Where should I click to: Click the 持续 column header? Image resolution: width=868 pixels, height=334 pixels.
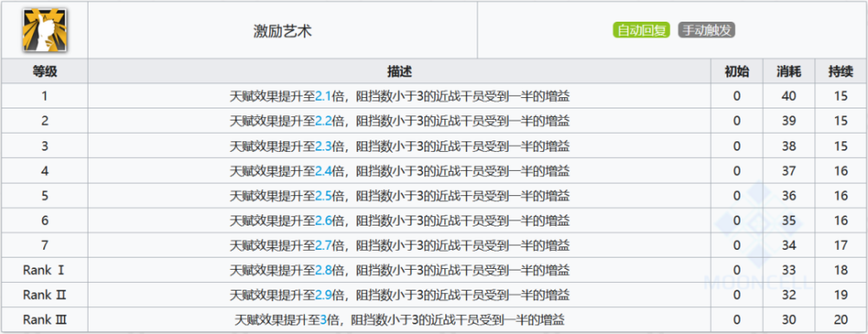point(841,71)
